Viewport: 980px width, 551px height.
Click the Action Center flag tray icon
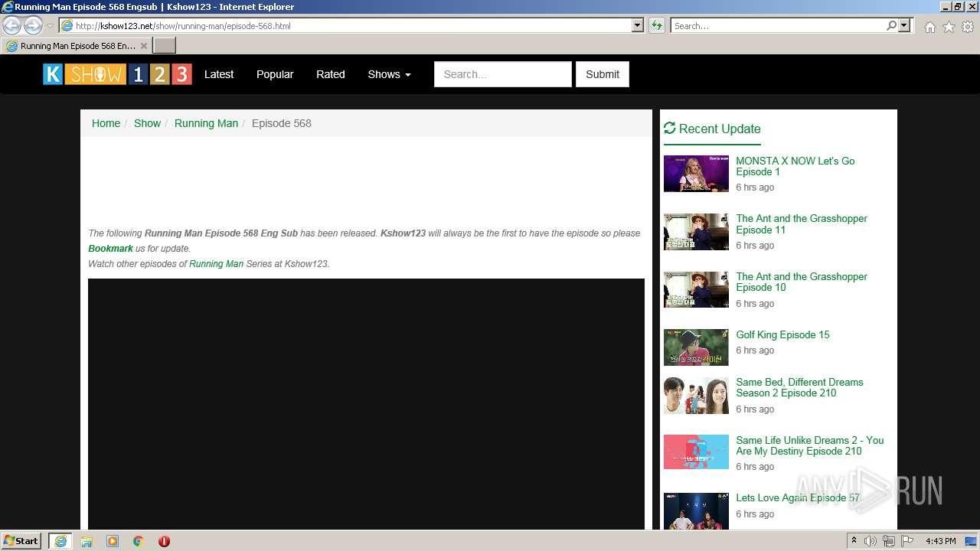pyautogui.click(x=907, y=541)
